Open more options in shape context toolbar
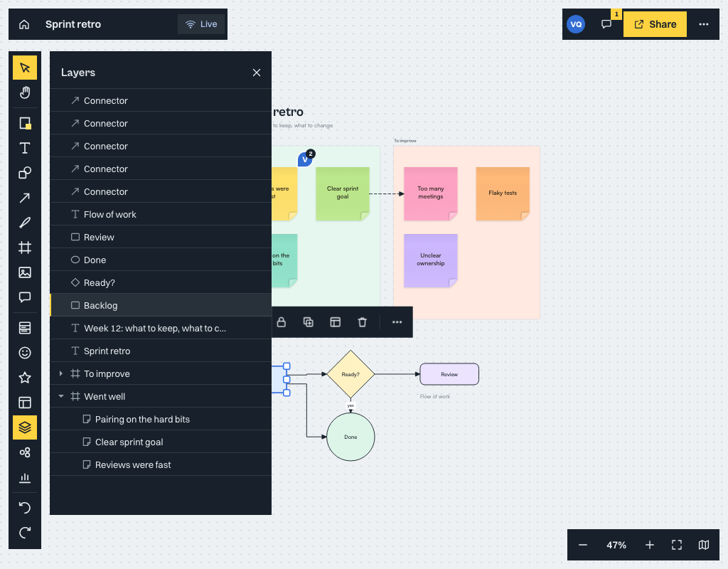The height and width of the screenshot is (569, 728). click(397, 322)
